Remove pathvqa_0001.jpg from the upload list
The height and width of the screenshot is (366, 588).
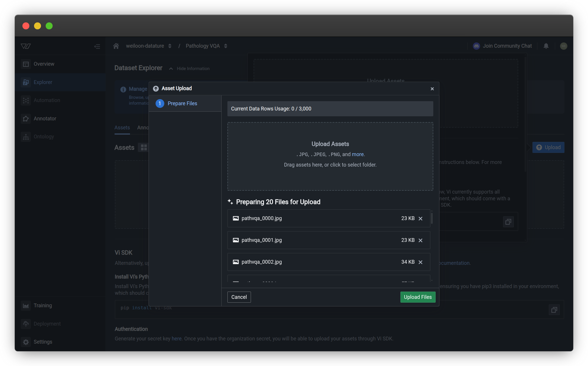420,240
